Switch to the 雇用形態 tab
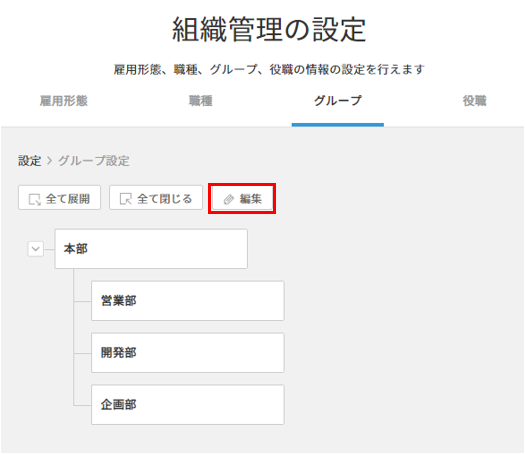 coord(64,101)
